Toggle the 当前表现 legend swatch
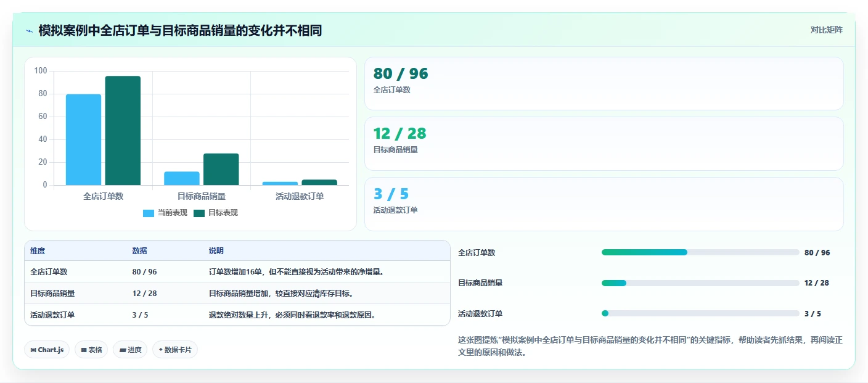The image size is (868, 383). click(x=149, y=213)
